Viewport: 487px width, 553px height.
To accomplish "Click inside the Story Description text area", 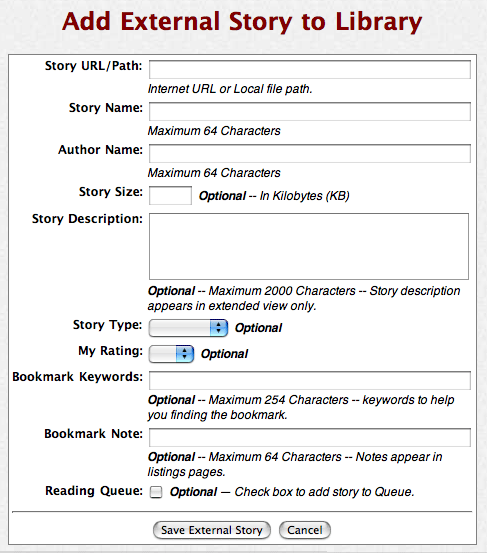I will point(309,246).
